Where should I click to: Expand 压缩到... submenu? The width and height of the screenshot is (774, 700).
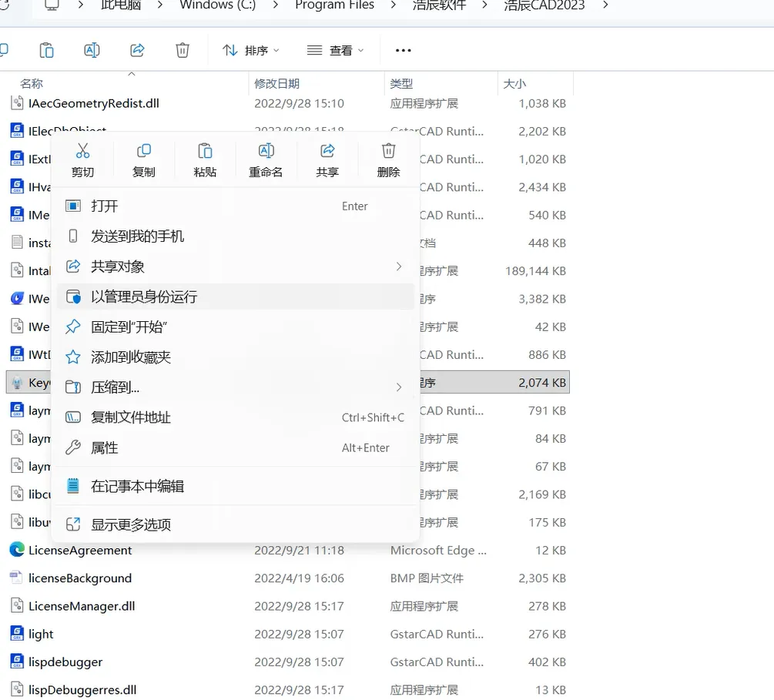(x=236, y=387)
